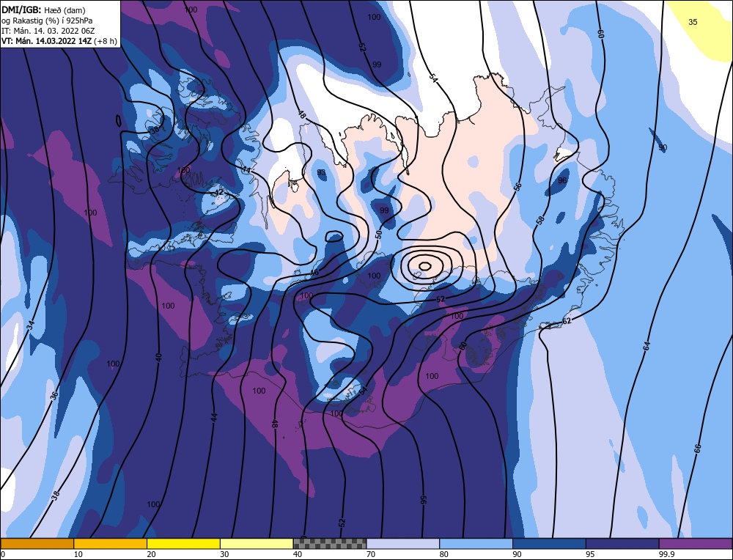The height and width of the screenshot is (560, 733).
Task: Click the '46' contour label
Action: click(x=314, y=273)
